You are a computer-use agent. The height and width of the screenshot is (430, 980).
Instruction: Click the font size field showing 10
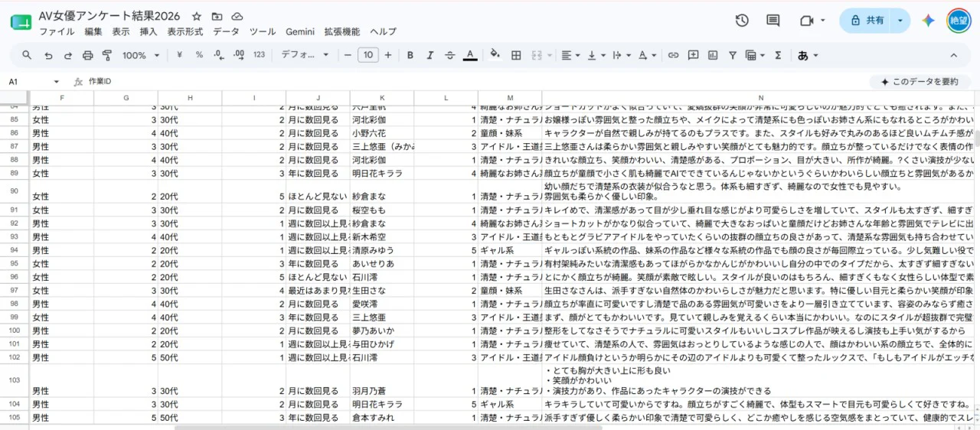pos(368,55)
